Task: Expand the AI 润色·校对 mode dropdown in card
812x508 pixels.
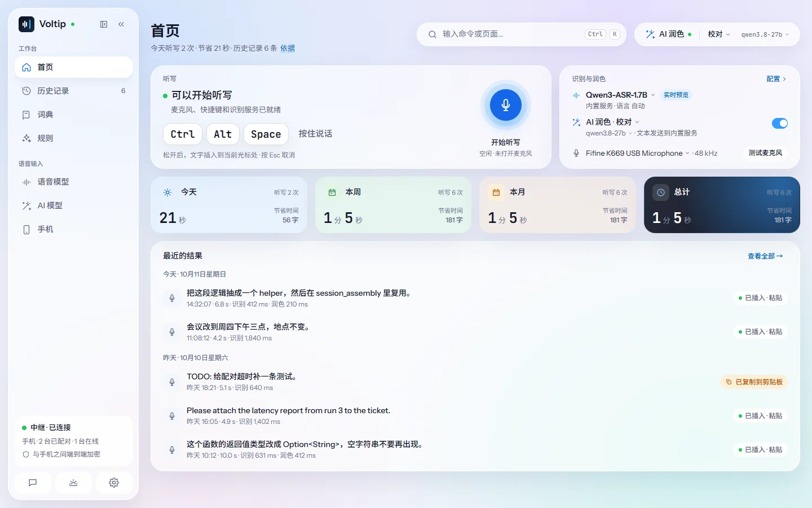Action: pyautogui.click(x=613, y=122)
